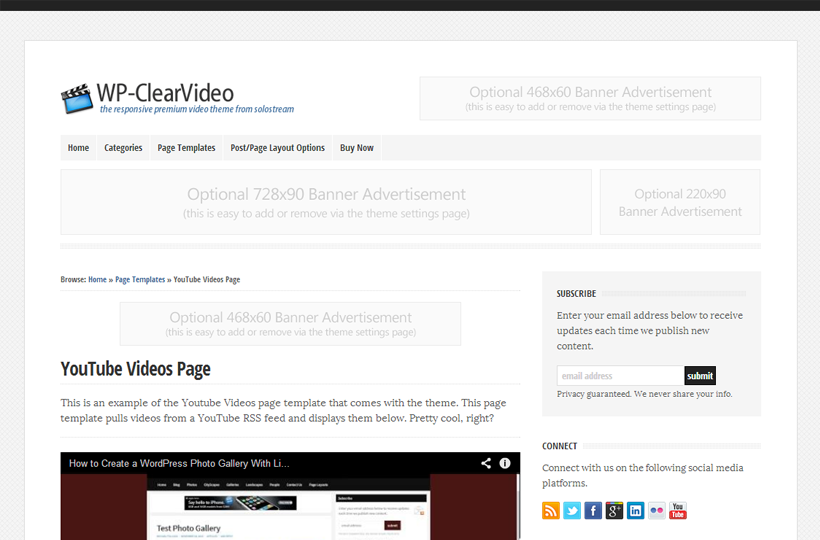Screen dimensions: 820x540
Task: Open the Facebook social icon
Action: coord(593,510)
